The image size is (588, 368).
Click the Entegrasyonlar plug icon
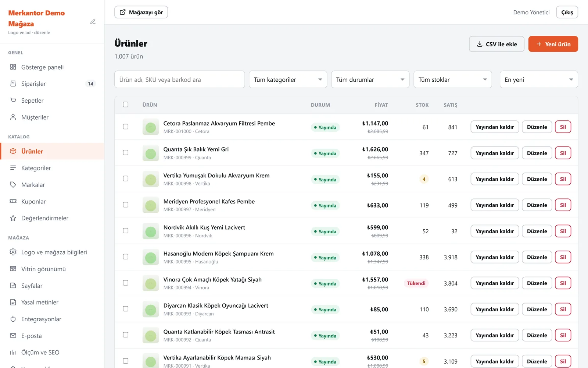(13, 319)
